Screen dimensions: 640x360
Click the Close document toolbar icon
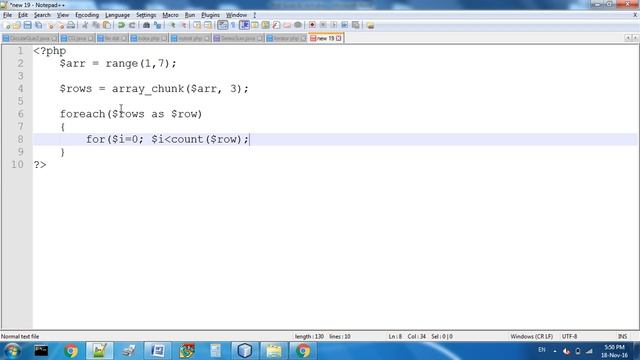pos(51,25)
